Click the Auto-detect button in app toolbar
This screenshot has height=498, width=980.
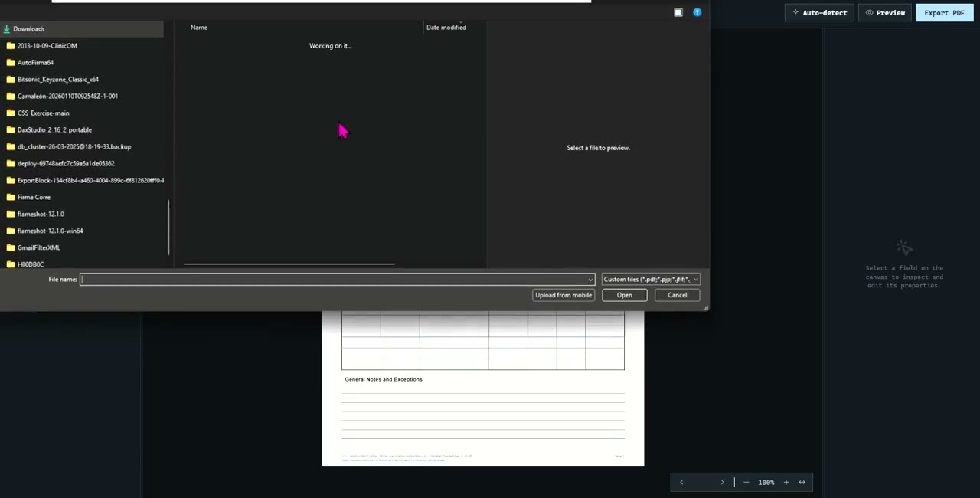[x=819, y=13]
